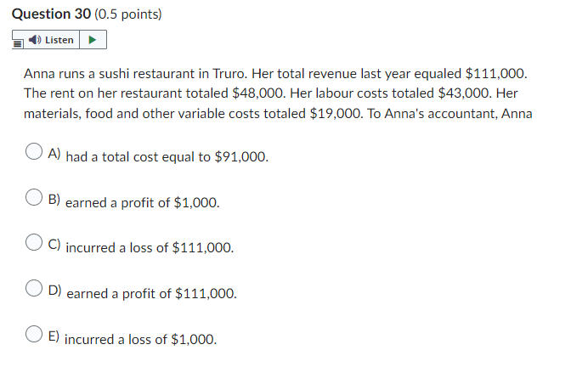Screen dimensions: 588x367
Task: Click the '(0.5 points)' label
Action: pyautogui.click(x=128, y=14)
